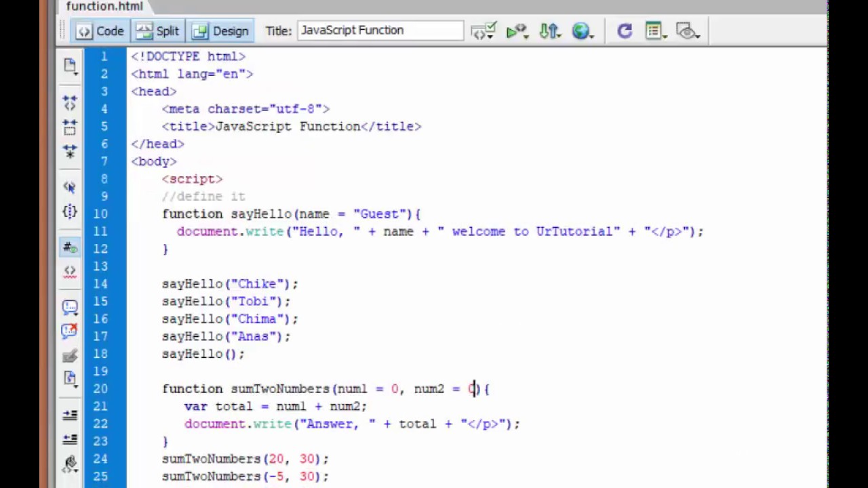The height and width of the screenshot is (488, 868).
Task: Click the Indent code icon
Action: pos(70,415)
